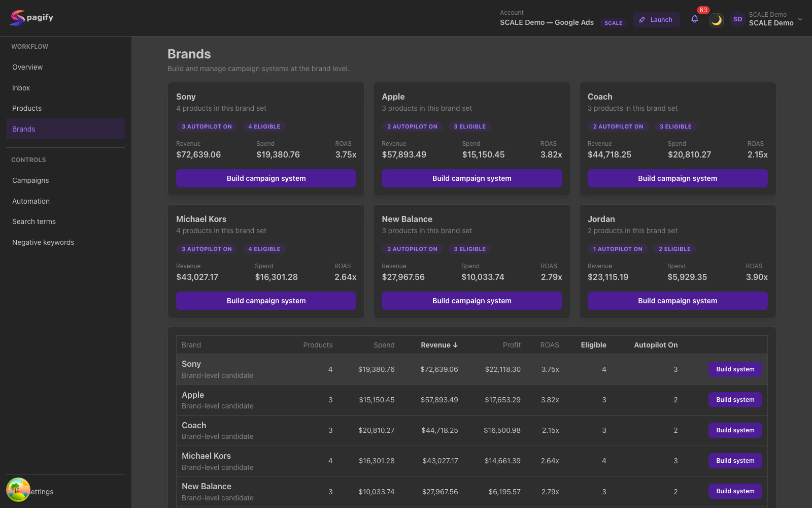Toggle dark mode moon icon
812x508 pixels.
pos(716,20)
